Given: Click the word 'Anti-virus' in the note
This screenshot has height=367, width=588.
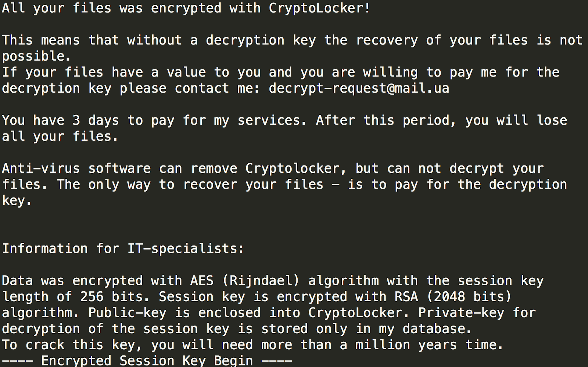Looking at the screenshot, I should point(41,168).
